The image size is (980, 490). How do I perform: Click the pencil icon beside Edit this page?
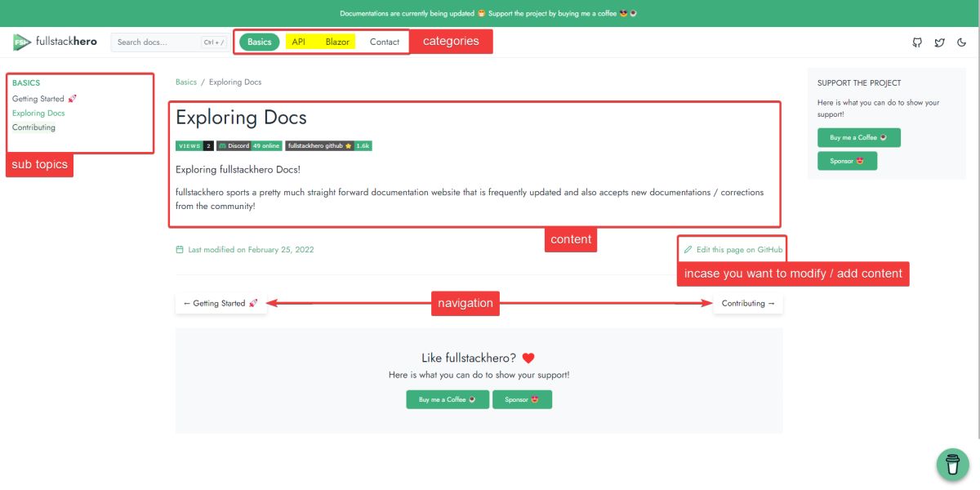pyautogui.click(x=688, y=250)
